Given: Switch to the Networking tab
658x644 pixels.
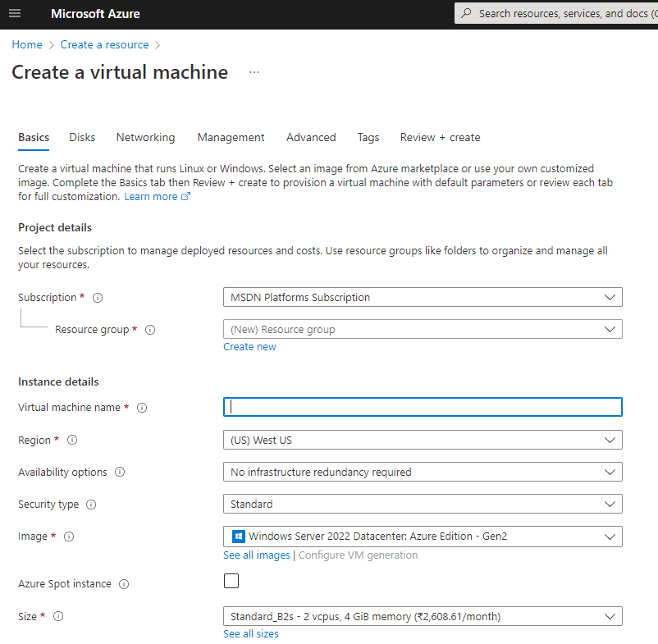Looking at the screenshot, I should 145,138.
